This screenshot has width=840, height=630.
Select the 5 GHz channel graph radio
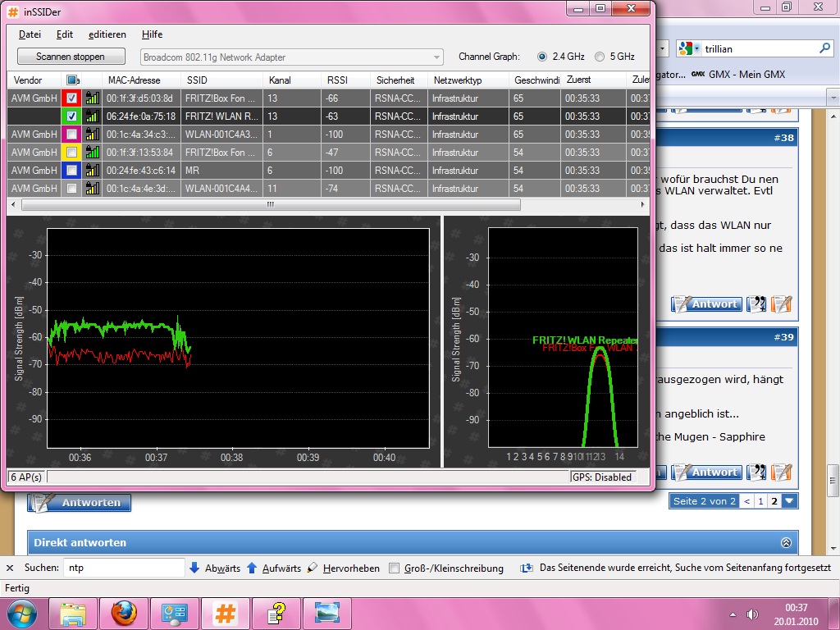pos(600,57)
